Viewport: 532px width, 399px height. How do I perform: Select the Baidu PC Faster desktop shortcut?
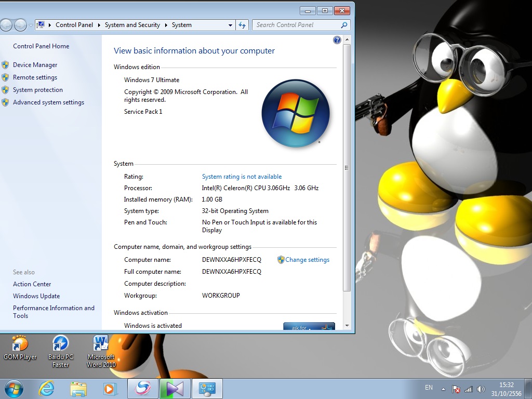click(60, 352)
